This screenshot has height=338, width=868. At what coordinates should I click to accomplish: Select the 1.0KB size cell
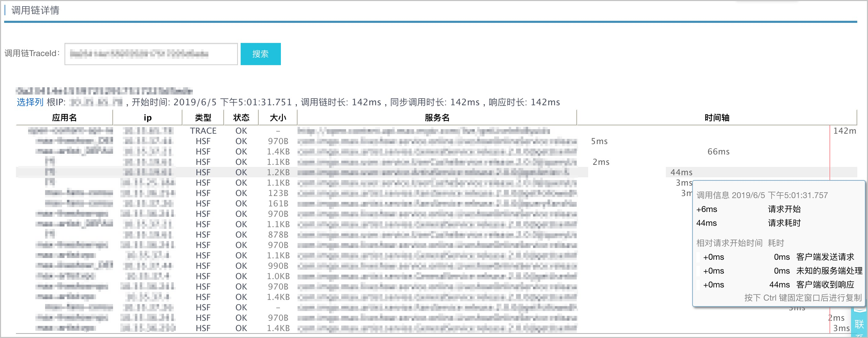click(x=278, y=276)
